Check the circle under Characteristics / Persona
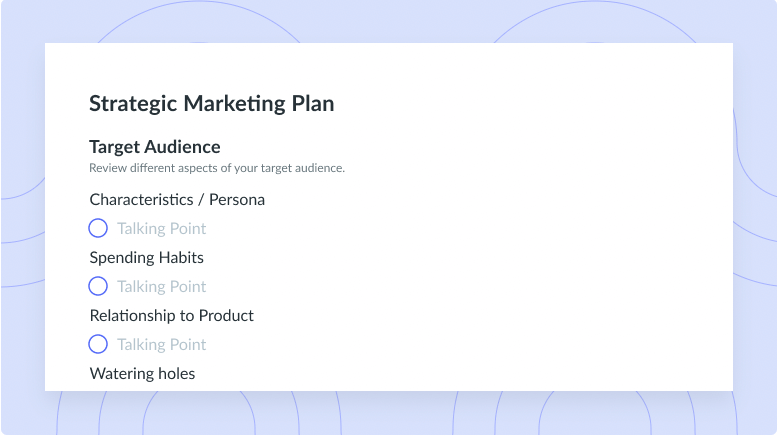Image resolution: width=779 pixels, height=436 pixels. (98, 228)
